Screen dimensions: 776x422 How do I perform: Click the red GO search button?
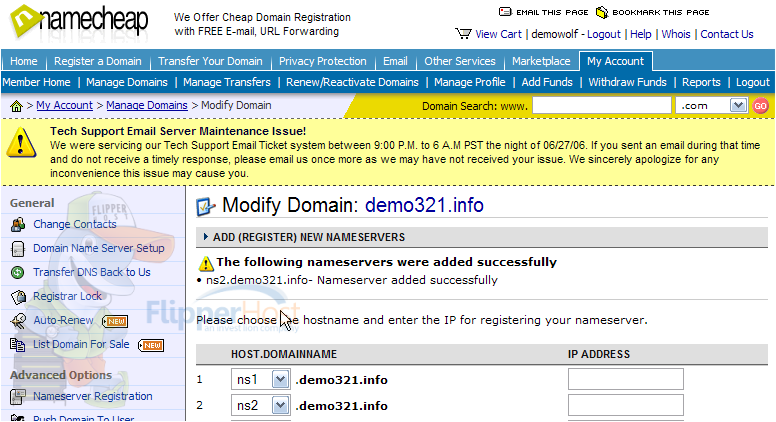(x=760, y=106)
